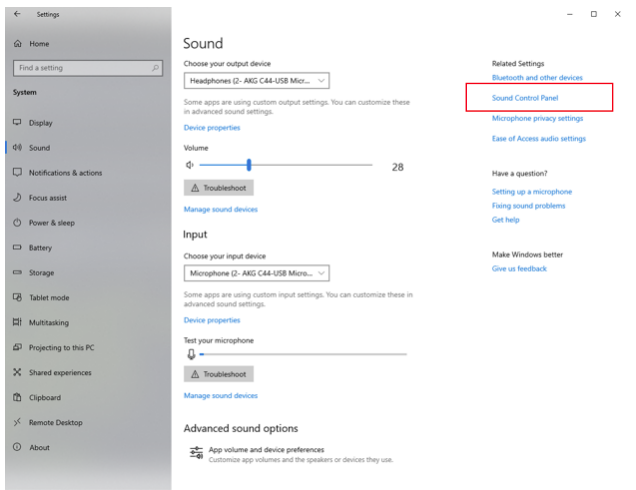Expand the input device dropdown
This screenshot has height=490, width=636.
pyautogui.click(x=257, y=273)
